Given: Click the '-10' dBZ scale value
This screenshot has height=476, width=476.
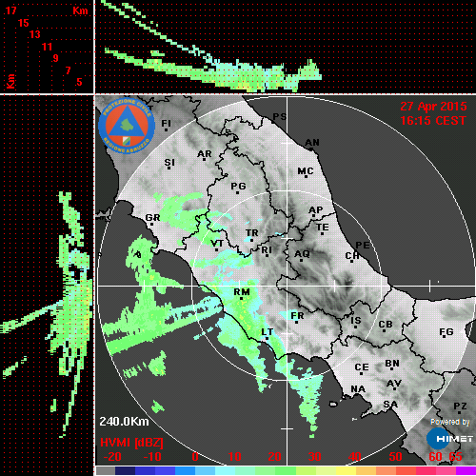Looking at the screenshot, I should coord(152,457).
